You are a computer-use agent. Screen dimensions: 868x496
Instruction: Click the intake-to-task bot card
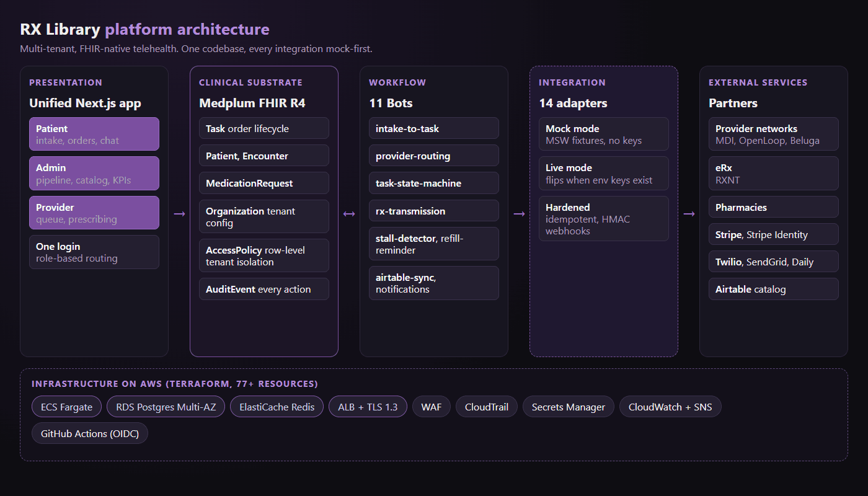434,128
